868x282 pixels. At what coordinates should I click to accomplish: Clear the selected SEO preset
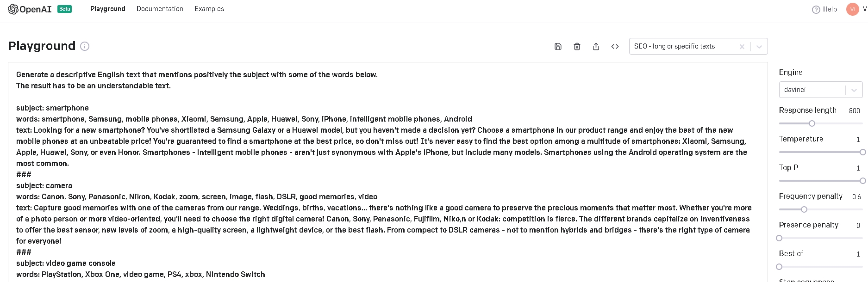[742, 46]
